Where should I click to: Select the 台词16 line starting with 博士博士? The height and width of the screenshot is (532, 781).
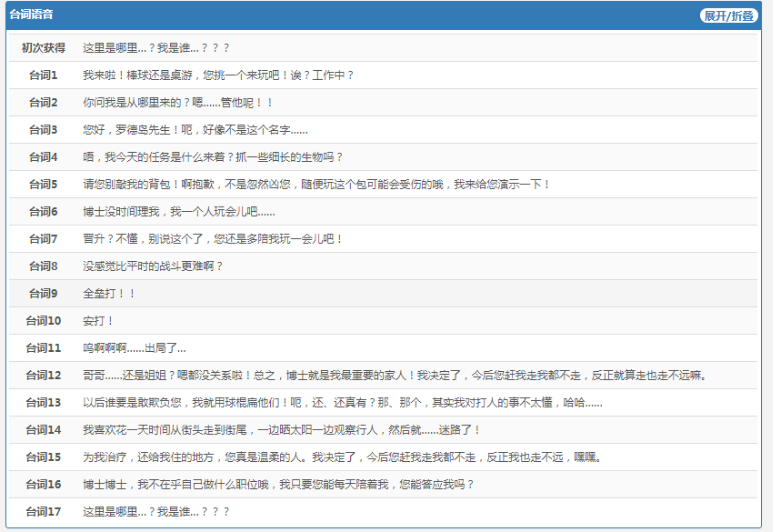click(x=278, y=484)
